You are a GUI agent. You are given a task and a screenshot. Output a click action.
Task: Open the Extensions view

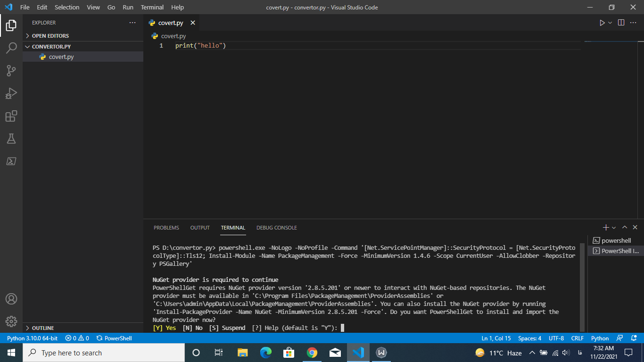(x=11, y=116)
